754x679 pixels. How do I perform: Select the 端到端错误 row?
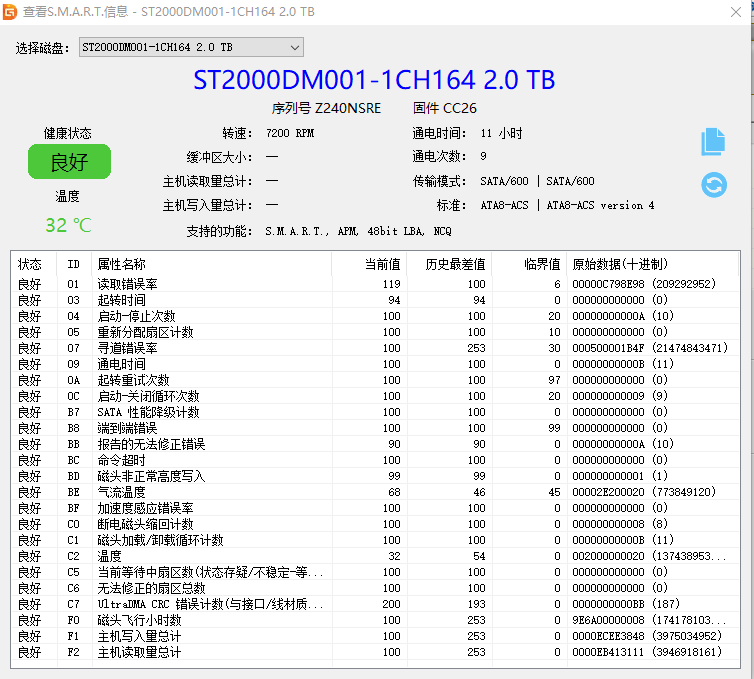(375, 428)
